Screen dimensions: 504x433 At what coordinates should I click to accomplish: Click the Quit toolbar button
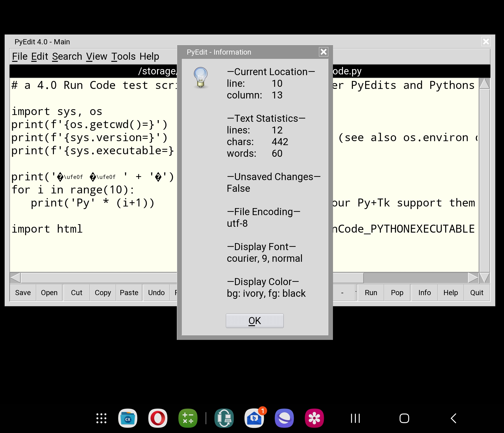pos(476,293)
